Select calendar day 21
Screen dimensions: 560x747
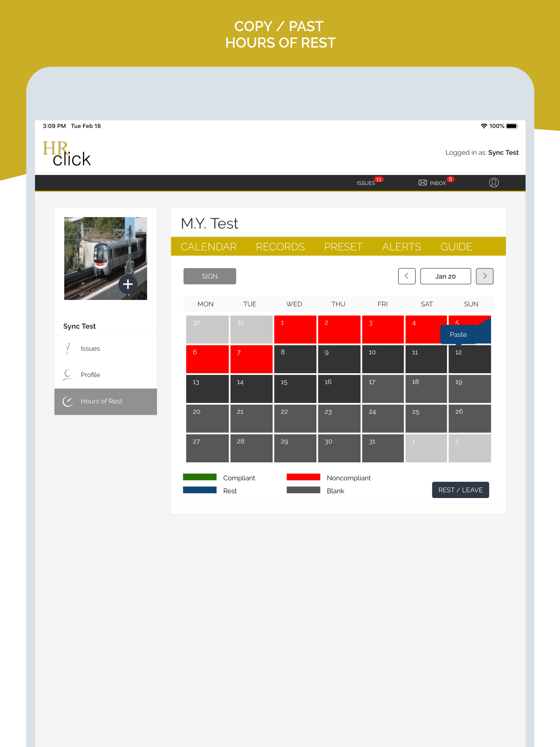point(251,418)
